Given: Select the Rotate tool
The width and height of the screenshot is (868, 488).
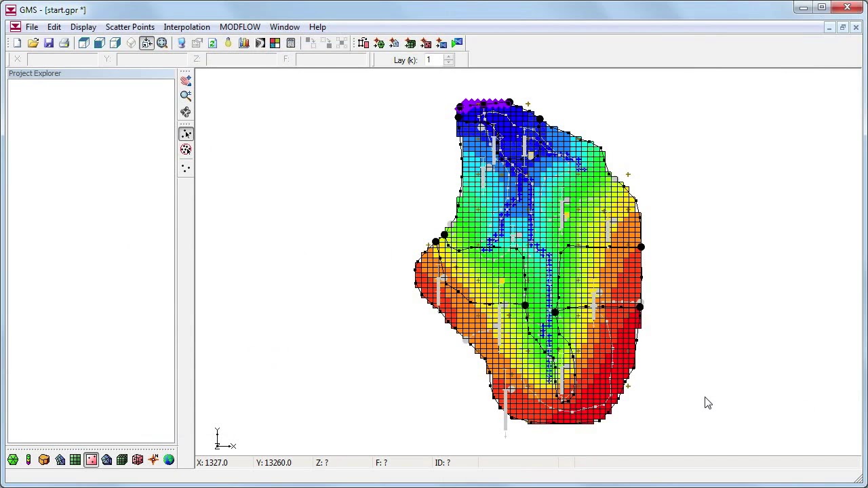Looking at the screenshot, I should [186, 112].
